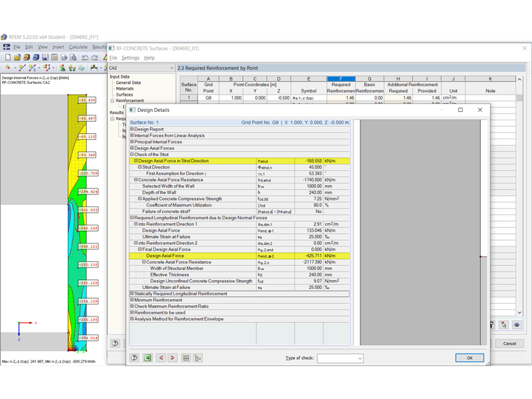Click the Nodal Support tool icon
The height and width of the screenshot is (399, 532).
(62, 68)
